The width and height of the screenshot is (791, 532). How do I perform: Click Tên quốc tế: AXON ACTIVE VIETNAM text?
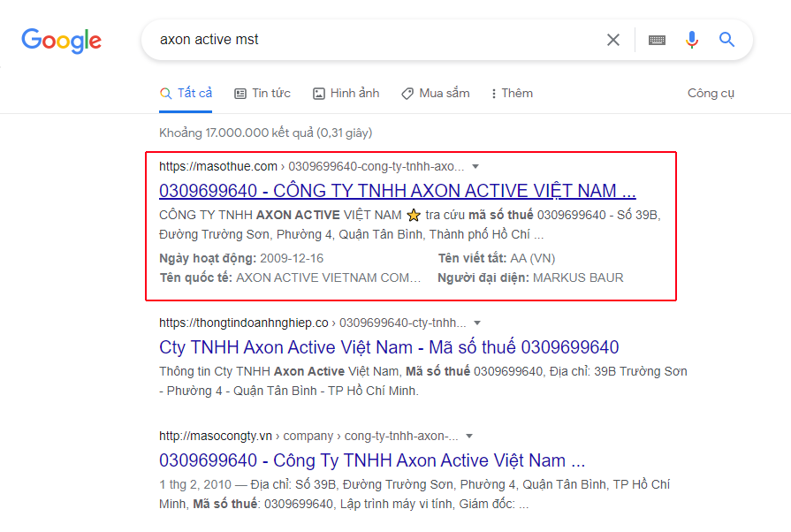(x=290, y=277)
